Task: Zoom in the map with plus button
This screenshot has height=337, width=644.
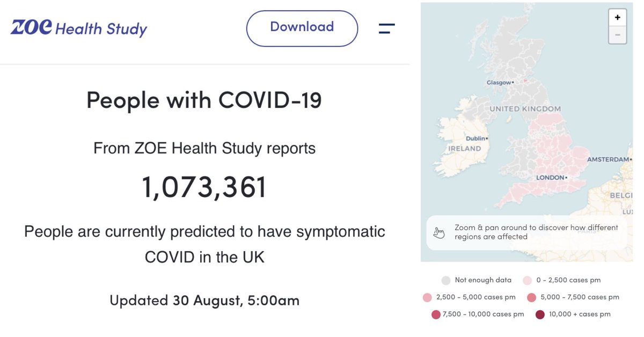Action: pyautogui.click(x=617, y=18)
